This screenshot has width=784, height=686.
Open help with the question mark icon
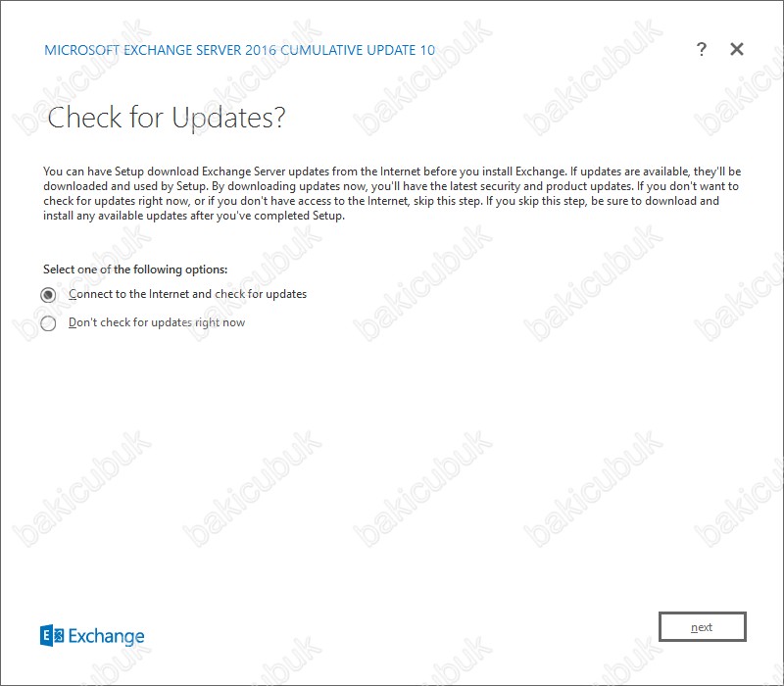pyautogui.click(x=702, y=49)
